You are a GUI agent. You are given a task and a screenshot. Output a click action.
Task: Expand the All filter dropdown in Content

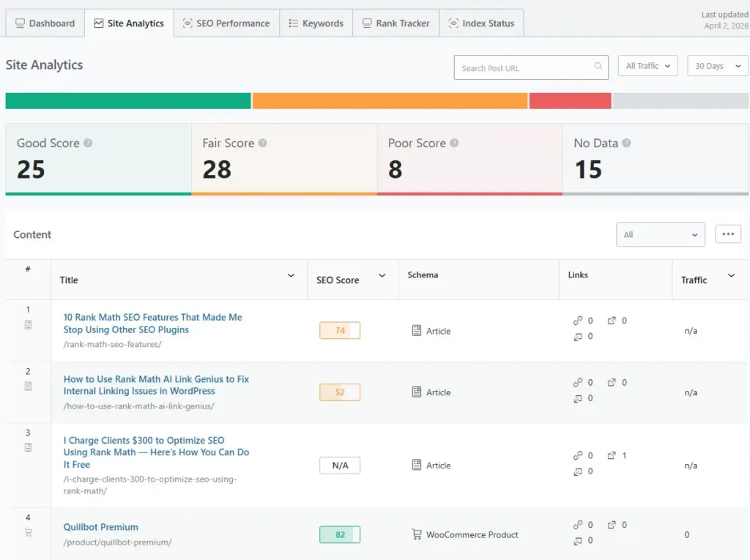click(x=660, y=234)
